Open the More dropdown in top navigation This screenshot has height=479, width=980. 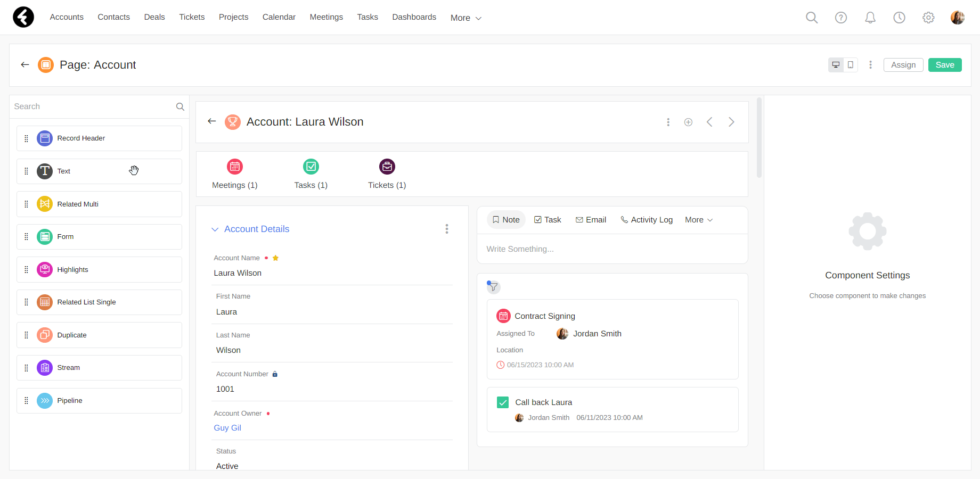tap(466, 18)
